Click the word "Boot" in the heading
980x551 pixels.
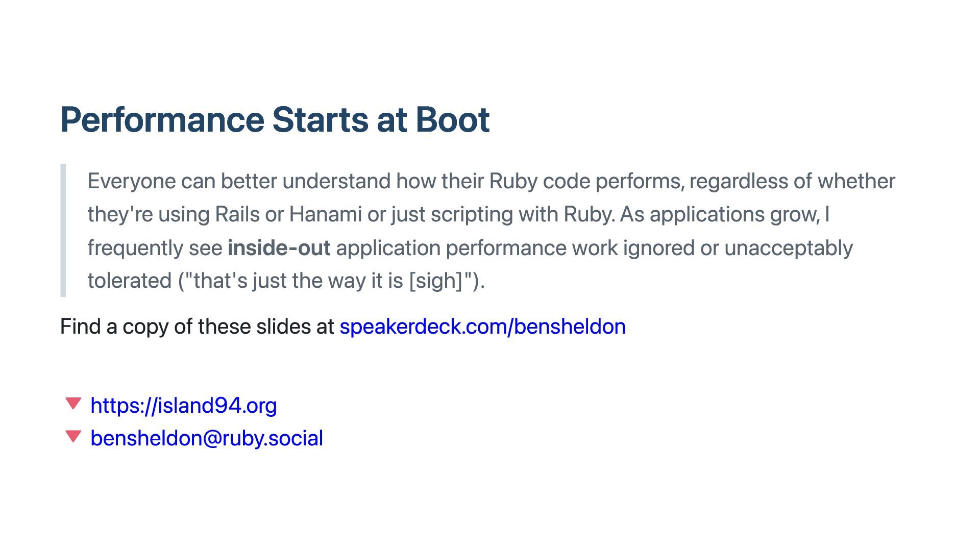point(452,119)
